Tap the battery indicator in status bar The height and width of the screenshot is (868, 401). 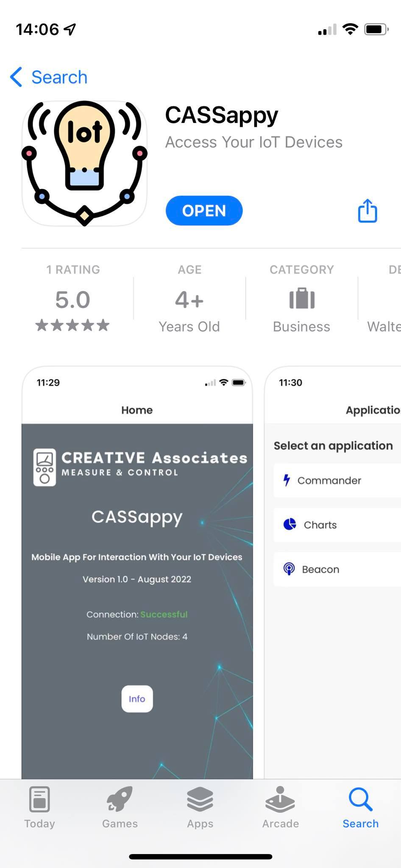tap(376, 29)
